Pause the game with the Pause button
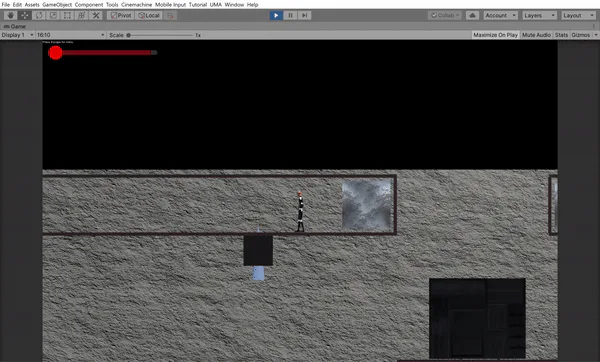 pos(290,15)
